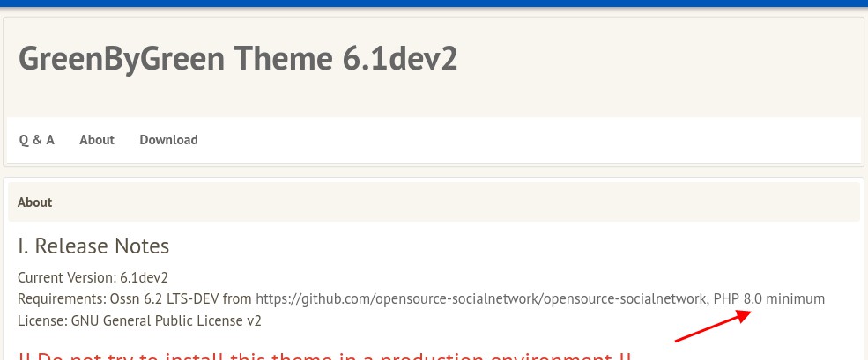Open the Q & A menu item

(x=37, y=140)
